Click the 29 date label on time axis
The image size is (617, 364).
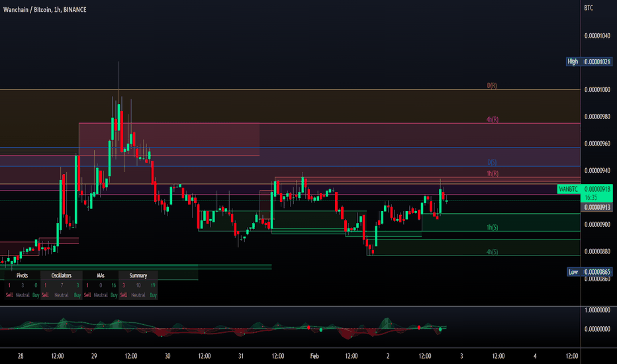tap(94, 356)
